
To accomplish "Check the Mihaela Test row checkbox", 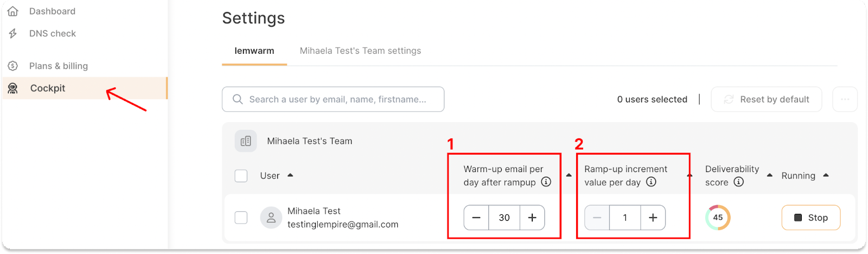I will (241, 218).
